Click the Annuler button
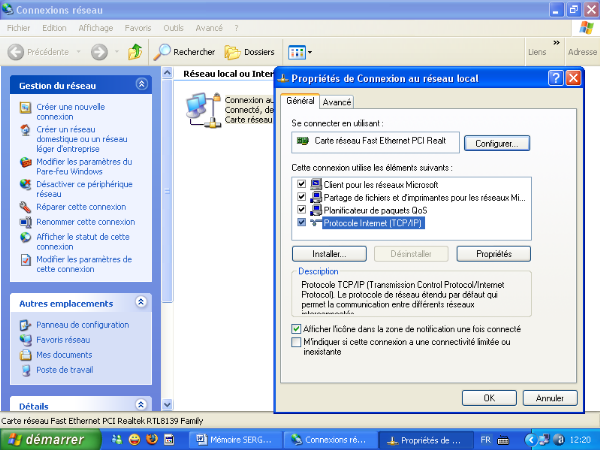The image size is (600, 450). [x=550, y=398]
